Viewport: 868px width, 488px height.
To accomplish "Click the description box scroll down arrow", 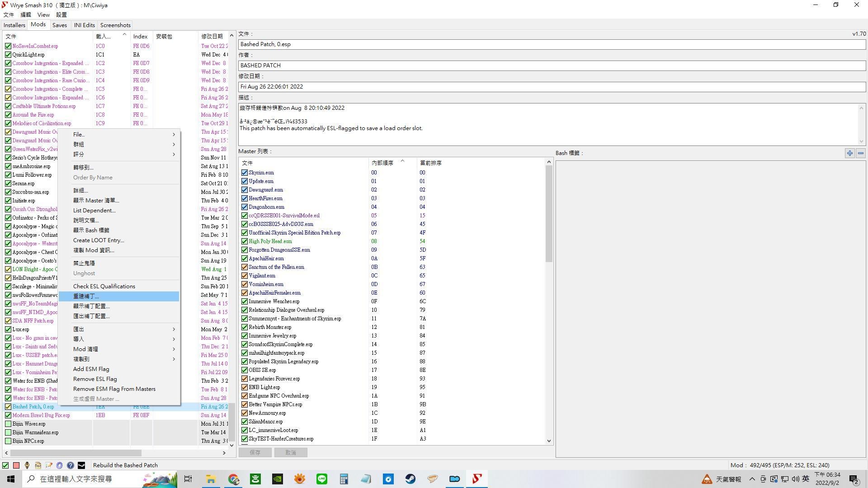I will [x=861, y=141].
